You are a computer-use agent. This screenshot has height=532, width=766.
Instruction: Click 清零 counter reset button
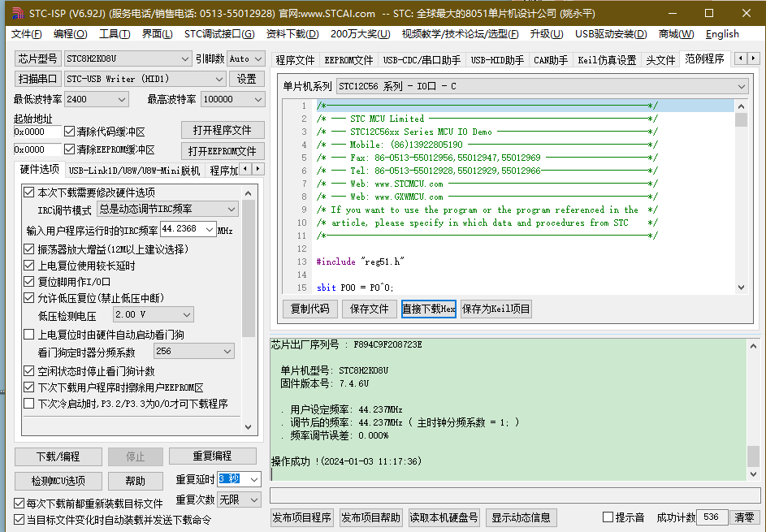[x=745, y=517]
